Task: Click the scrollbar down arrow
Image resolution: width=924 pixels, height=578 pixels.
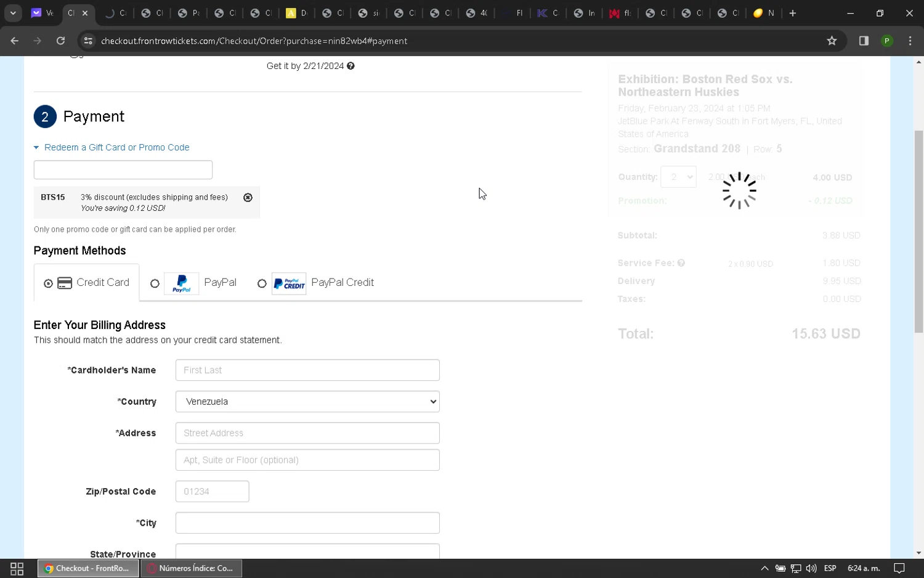Action: coord(918,553)
